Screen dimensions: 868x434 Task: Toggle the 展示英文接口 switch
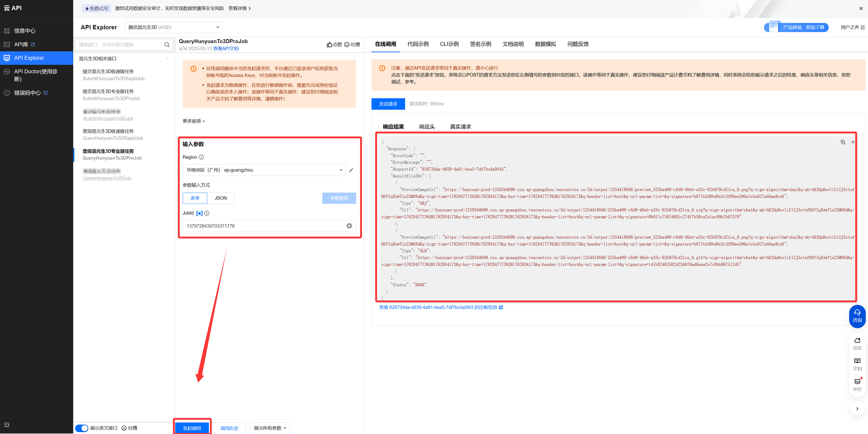point(82,428)
